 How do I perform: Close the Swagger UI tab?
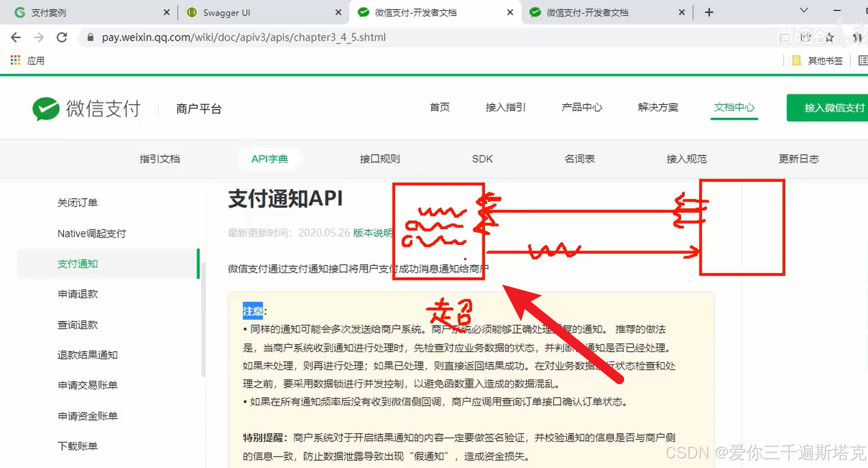338,12
